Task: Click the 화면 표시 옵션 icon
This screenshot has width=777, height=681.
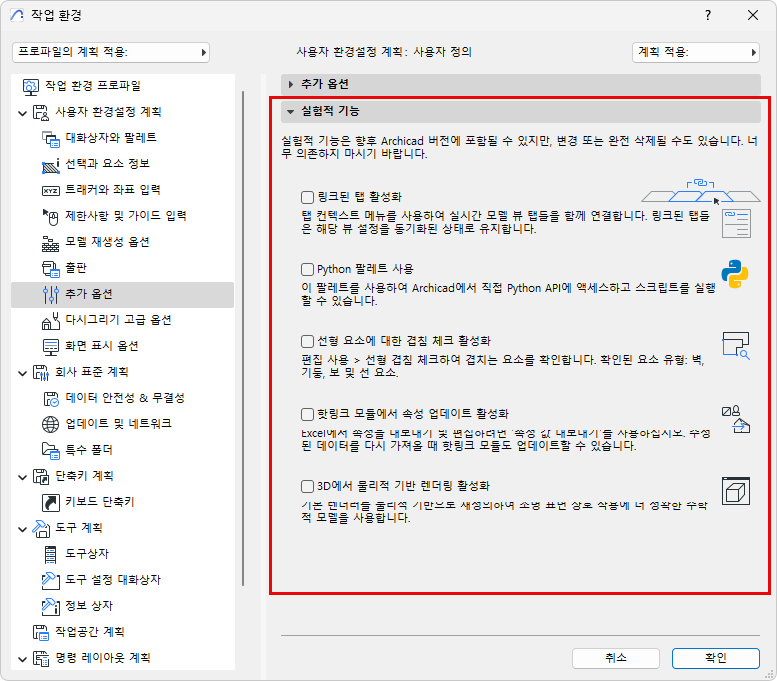Action: 51,346
